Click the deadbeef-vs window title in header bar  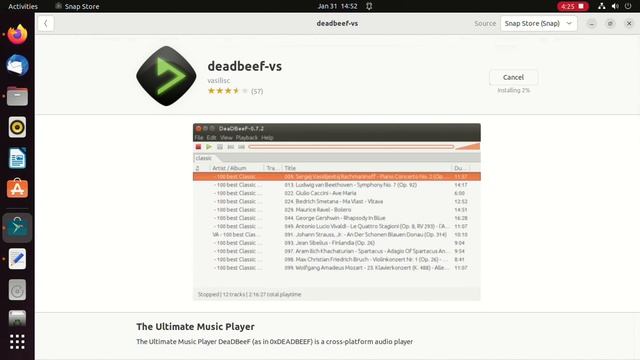click(x=337, y=23)
